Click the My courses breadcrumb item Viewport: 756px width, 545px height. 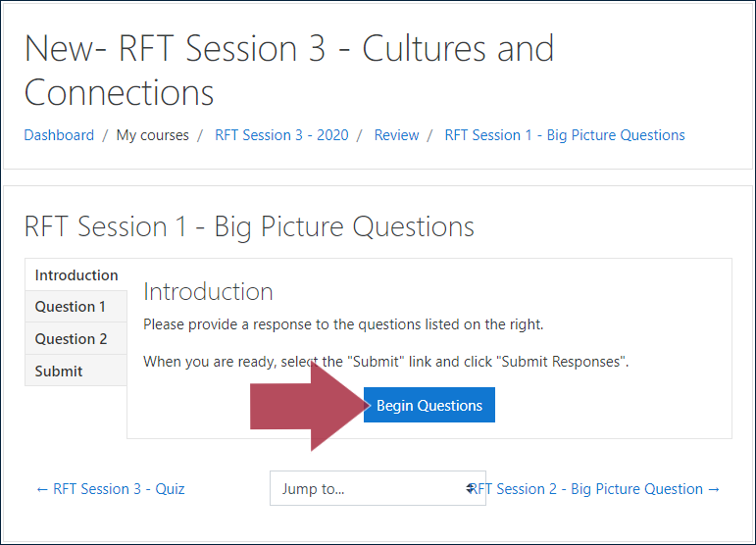tap(152, 135)
